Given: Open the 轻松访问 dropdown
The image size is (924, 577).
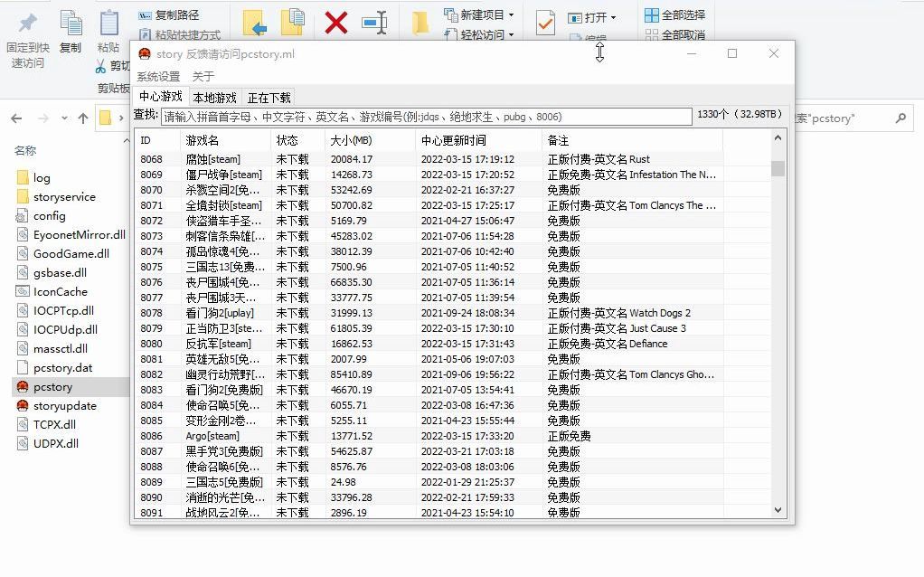Looking at the screenshot, I should (479, 34).
